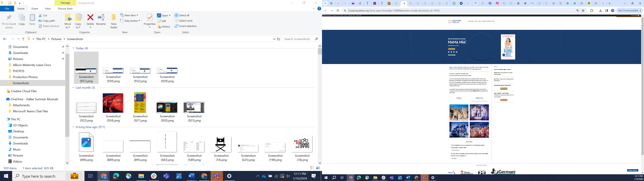
Task: Select OneDrive - Dallas Summer Musicals
Action: coord(35,99)
